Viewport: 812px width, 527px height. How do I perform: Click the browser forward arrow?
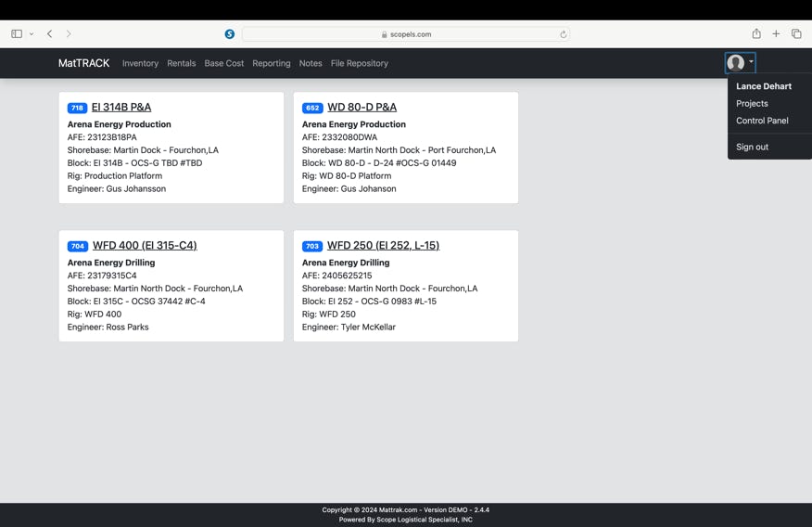69,34
